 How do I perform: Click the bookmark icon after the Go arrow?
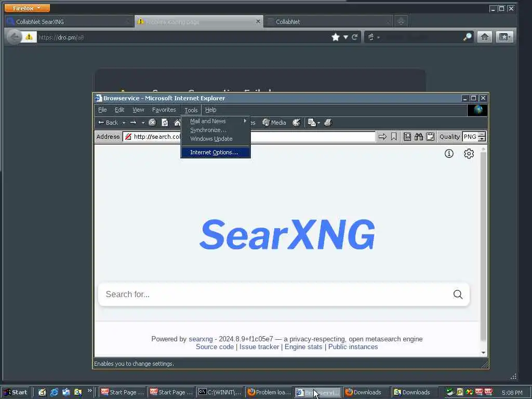point(394,137)
